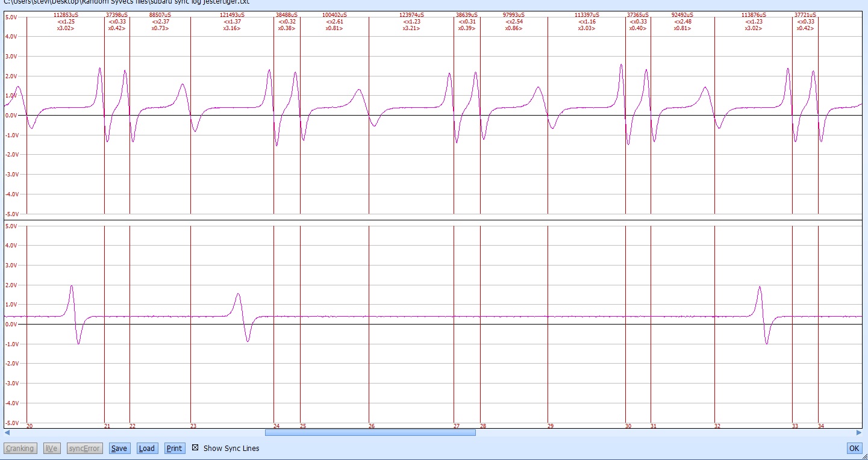Confirm with the OK button
Screen dimensions: 868x460
(854, 448)
